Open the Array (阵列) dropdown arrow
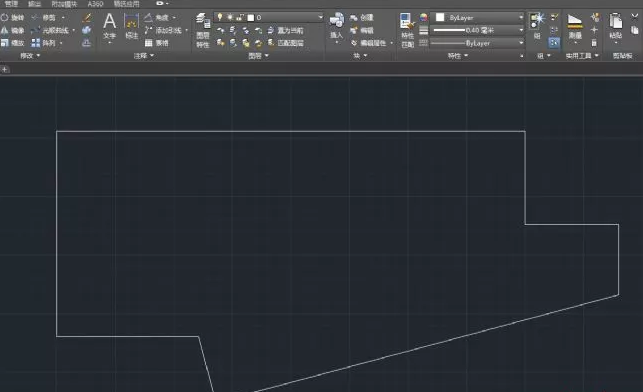 coord(61,43)
